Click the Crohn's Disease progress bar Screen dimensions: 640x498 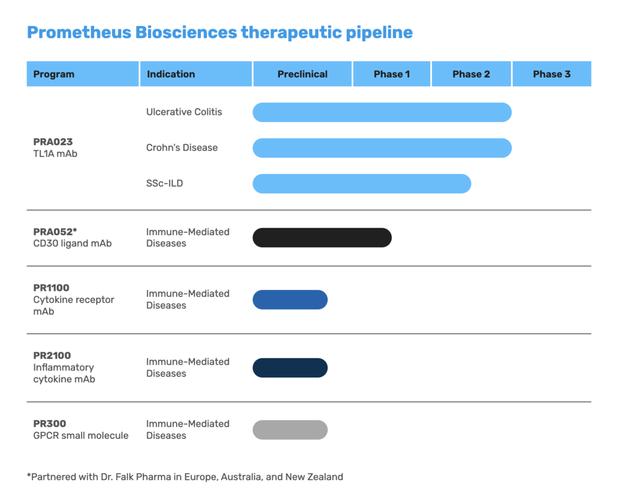pyautogui.click(x=382, y=148)
